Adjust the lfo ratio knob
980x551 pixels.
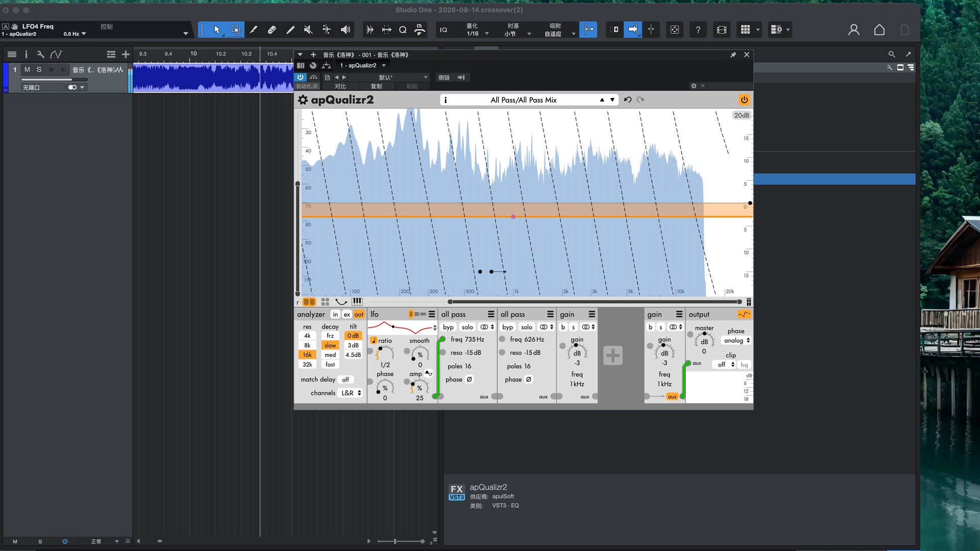[x=385, y=355]
